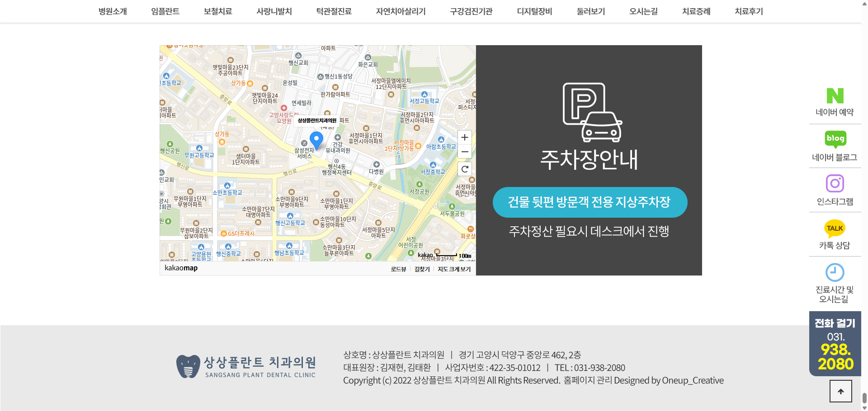Screen dimensions: 868x411
Task: Click the map refresh control
Action: point(464,169)
